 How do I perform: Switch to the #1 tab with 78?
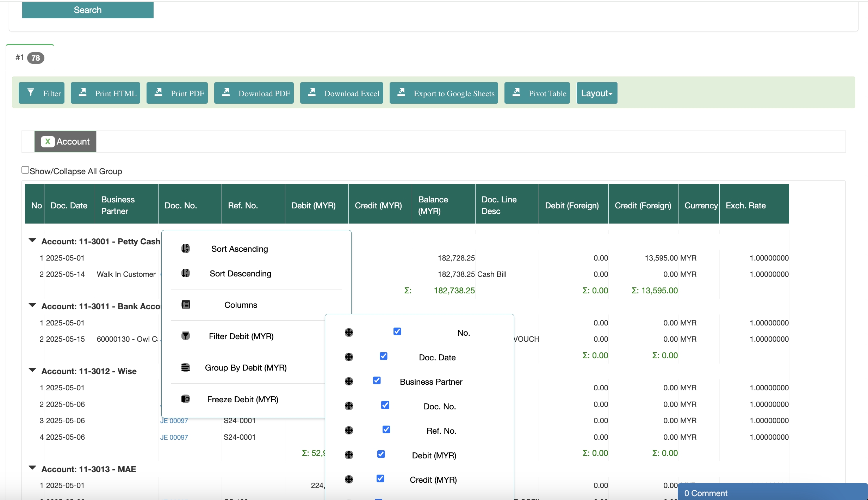(x=30, y=57)
